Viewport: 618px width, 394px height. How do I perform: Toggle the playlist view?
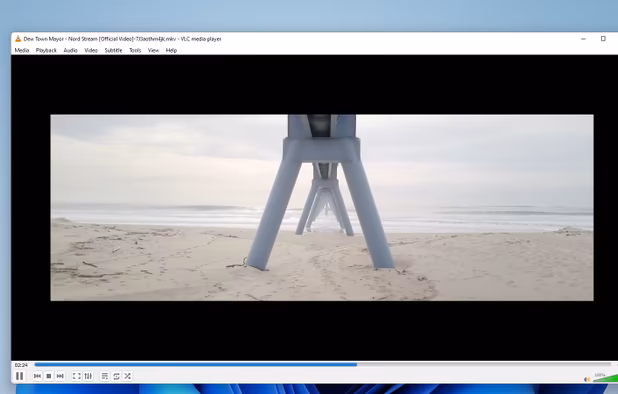tap(104, 376)
